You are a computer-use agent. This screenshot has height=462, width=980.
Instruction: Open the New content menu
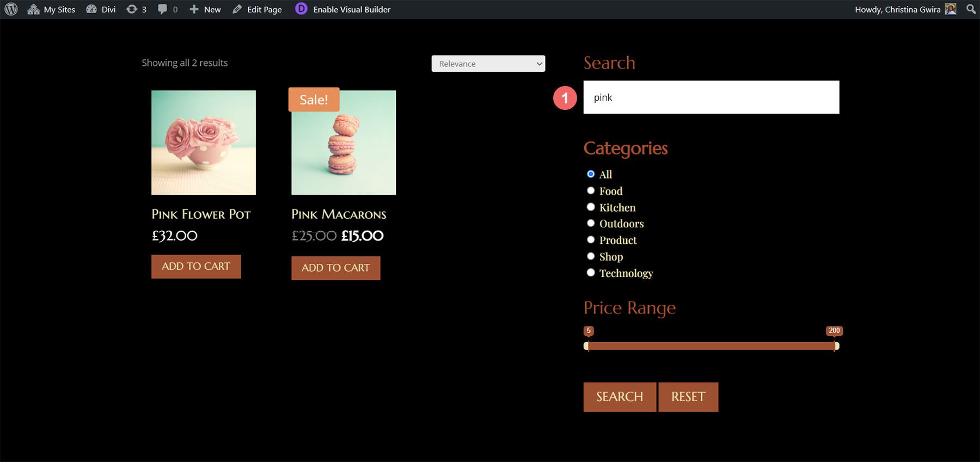click(x=205, y=9)
